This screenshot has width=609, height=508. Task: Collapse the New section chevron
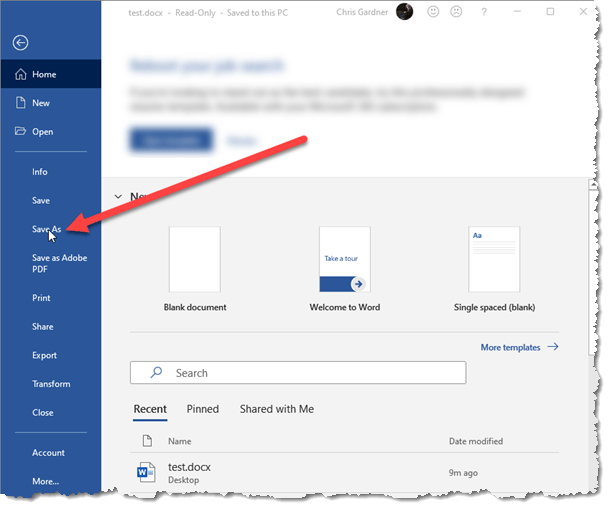pyautogui.click(x=118, y=197)
